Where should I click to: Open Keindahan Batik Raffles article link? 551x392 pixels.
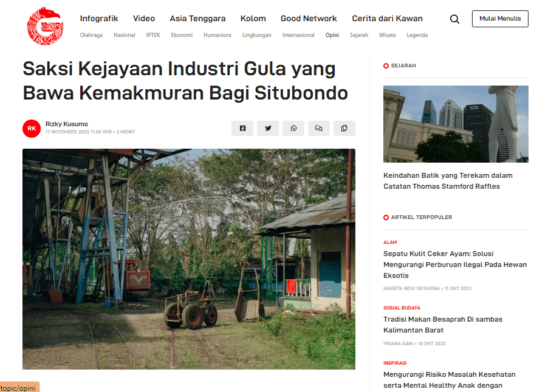click(x=448, y=181)
